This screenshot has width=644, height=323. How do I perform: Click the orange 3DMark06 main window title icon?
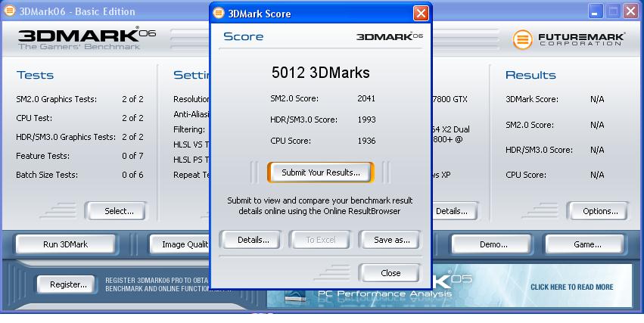9,11
